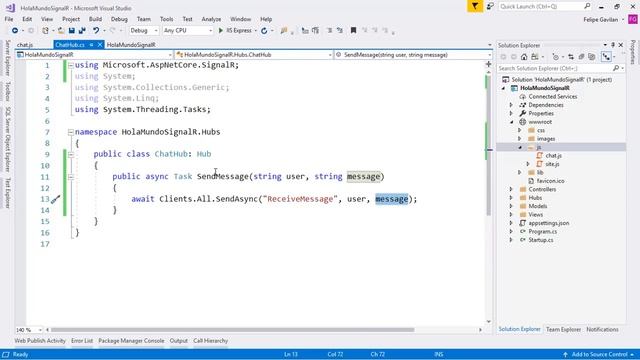The height and width of the screenshot is (360, 640).
Task: Click Solution Explorer Show All Files icon
Action: coord(592,57)
